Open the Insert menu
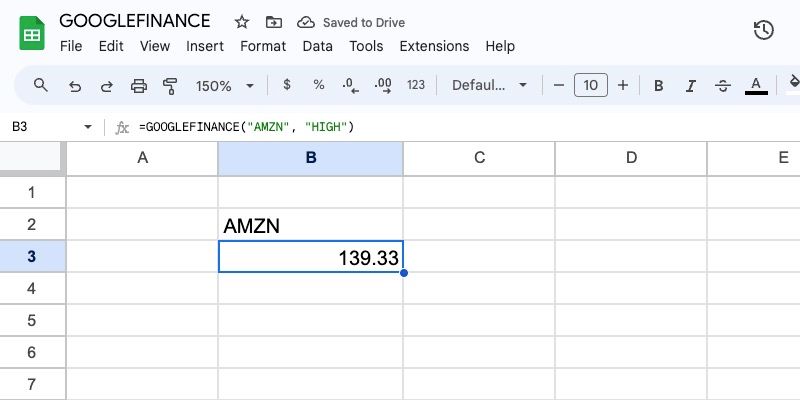This screenshot has height=400, width=800. (x=205, y=46)
